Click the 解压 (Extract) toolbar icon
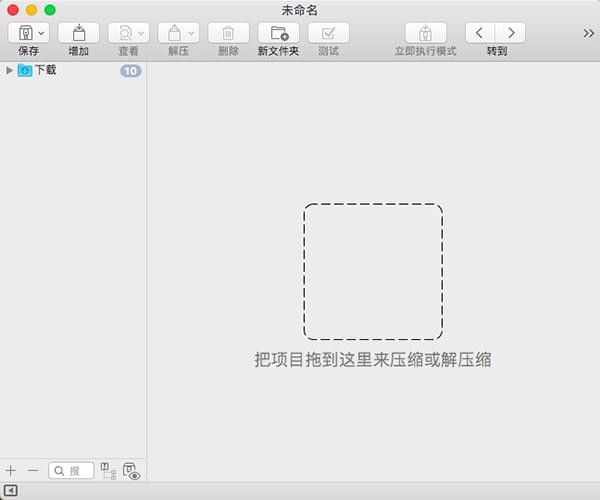Viewport: 600px width, 500px height. click(x=173, y=33)
